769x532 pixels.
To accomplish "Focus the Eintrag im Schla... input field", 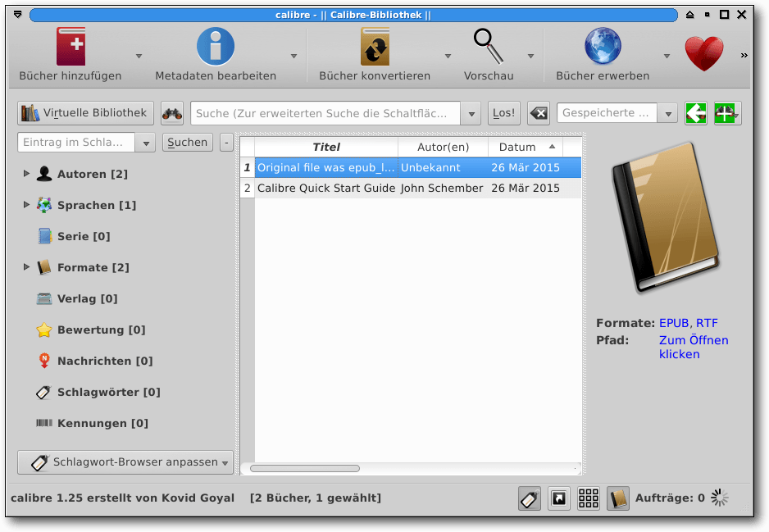I will [x=76, y=143].
